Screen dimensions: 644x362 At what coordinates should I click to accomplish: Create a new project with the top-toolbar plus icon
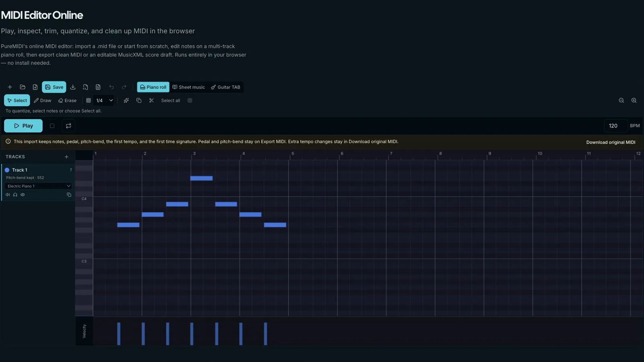10,87
